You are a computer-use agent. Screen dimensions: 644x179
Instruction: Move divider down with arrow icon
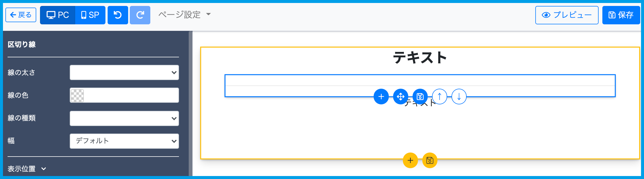tap(459, 97)
